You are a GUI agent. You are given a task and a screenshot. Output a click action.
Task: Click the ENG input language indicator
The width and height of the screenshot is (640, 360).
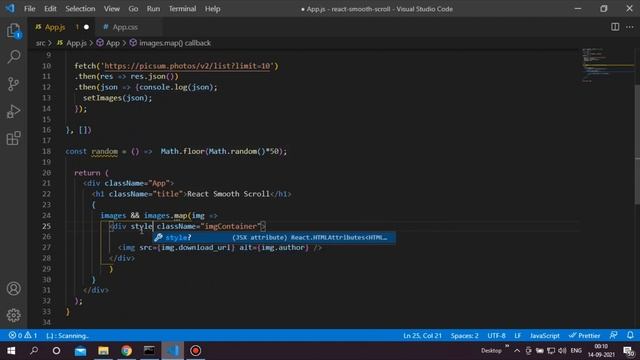click(576, 351)
